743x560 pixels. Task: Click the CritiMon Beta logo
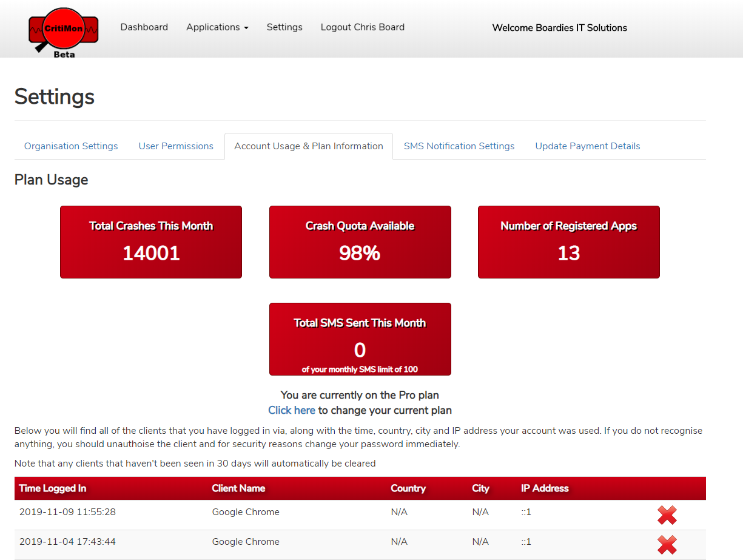pos(64,32)
